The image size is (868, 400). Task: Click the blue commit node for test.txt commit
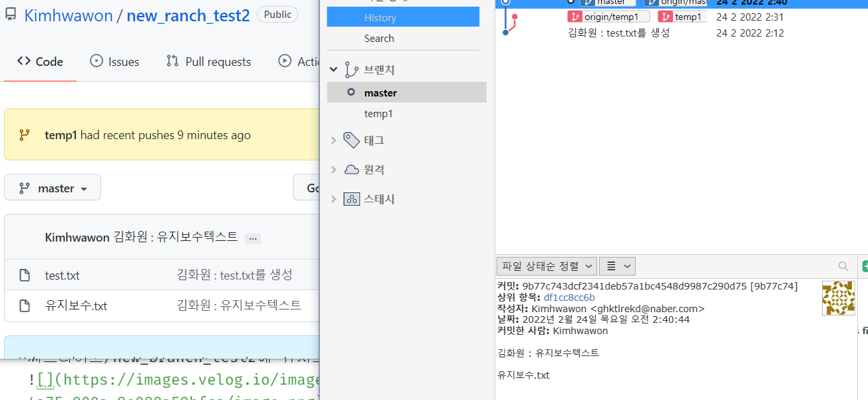[x=505, y=33]
